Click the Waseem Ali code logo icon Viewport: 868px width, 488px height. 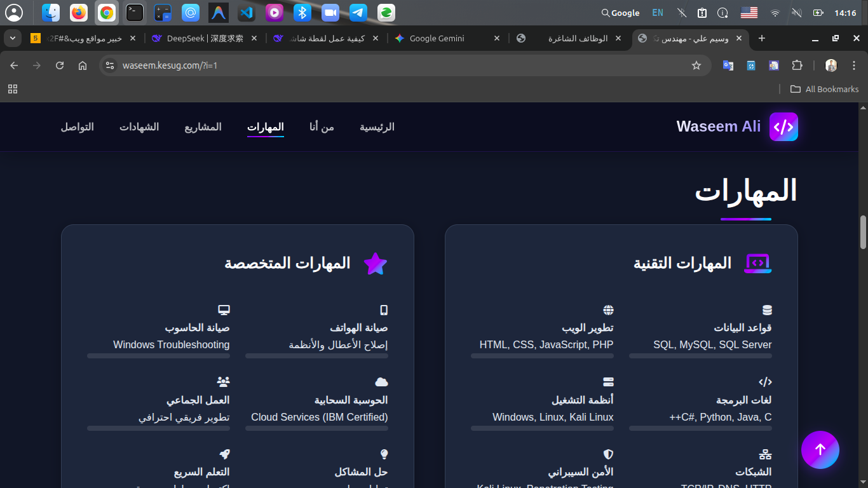[x=783, y=127]
